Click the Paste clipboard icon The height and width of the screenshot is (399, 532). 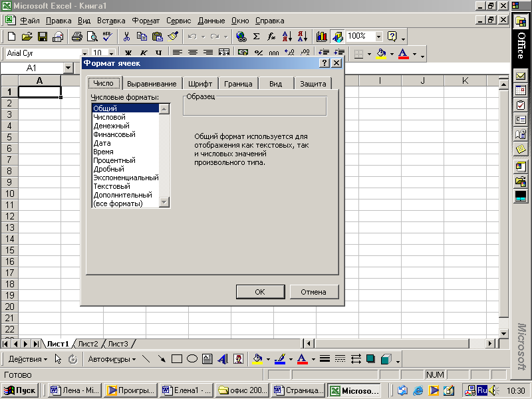(x=158, y=37)
